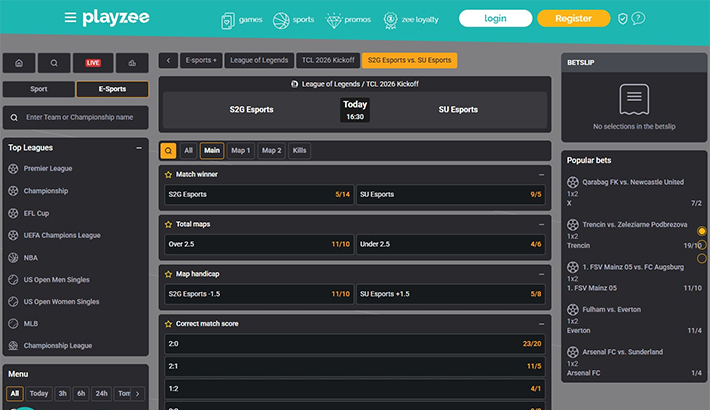
Task: Click the icon button next to LIVE
Action: (x=132, y=63)
